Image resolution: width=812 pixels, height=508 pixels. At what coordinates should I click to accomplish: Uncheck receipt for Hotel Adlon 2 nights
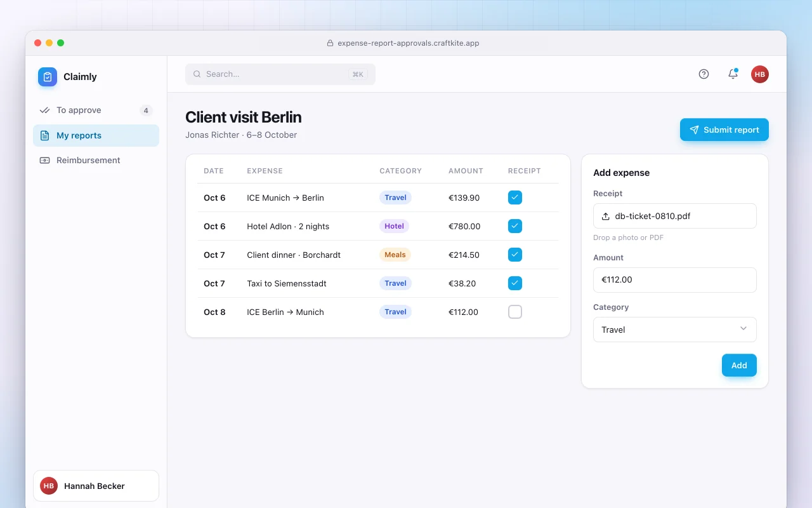(515, 226)
